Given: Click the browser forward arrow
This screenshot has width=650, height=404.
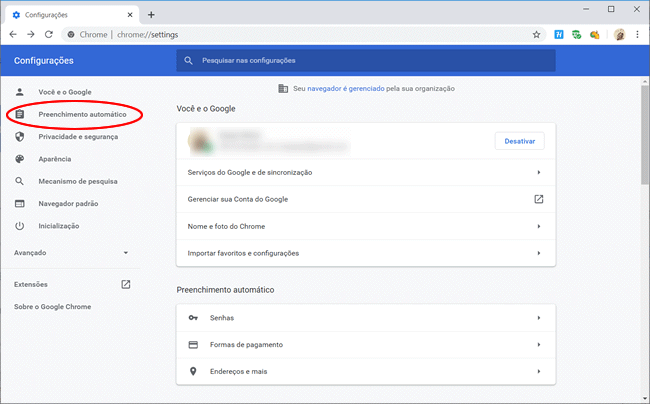Looking at the screenshot, I should click(x=31, y=34).
